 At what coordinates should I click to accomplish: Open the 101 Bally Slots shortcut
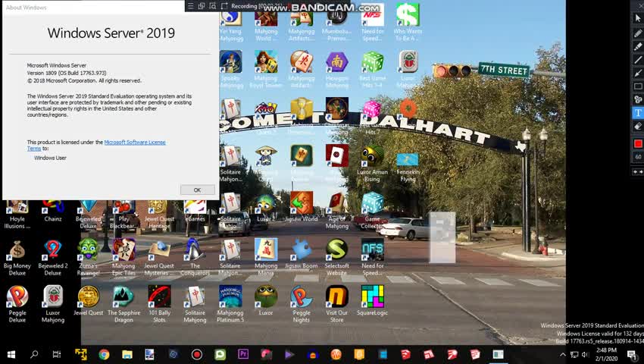[x=159, y=305]
